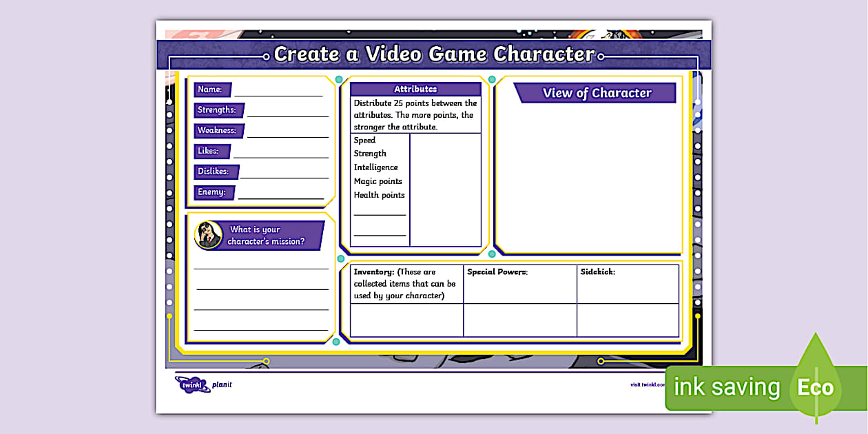Screen dimensions: 868x434
Task: Click the 'ink saving' label
Action: 726,387
